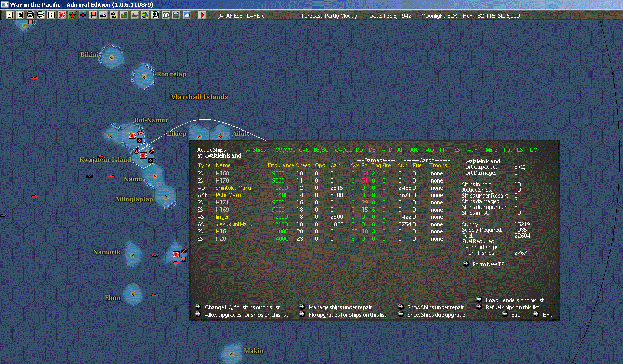
Task: Filter list by DD ship type
Action: [359, 150]
